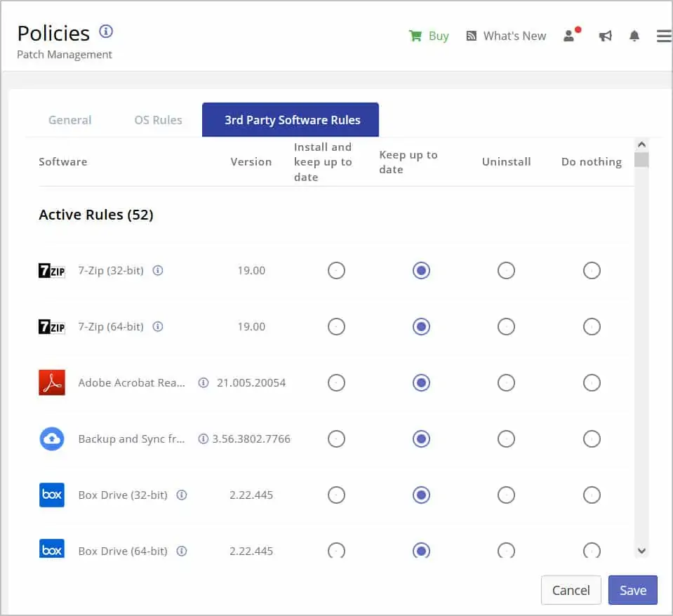Viewport: 673px width, 616px height.
Task: Select Install and keep up to date for Adobe Acrobat
Action: pos(337,382)
